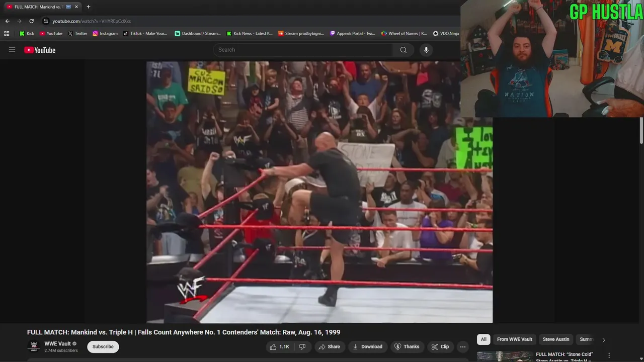Show more filter chips with right chevron
Image resolution: width=644 pixels, height=362 pixels.
[x=604, y=340]
